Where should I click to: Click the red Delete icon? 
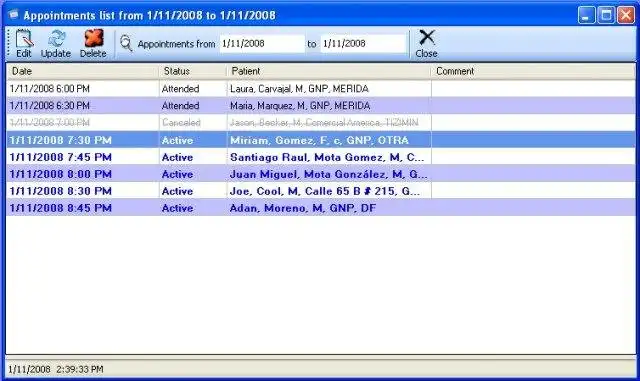click(x=93, y=38)
